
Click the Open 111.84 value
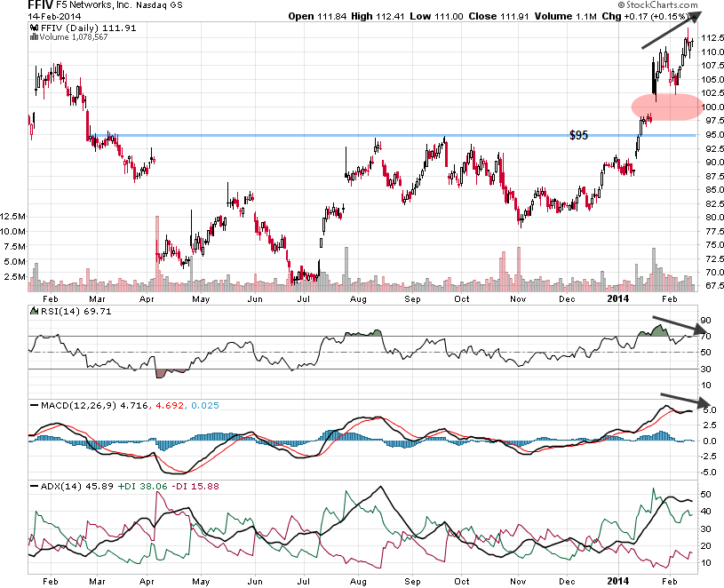coord(317,16)
